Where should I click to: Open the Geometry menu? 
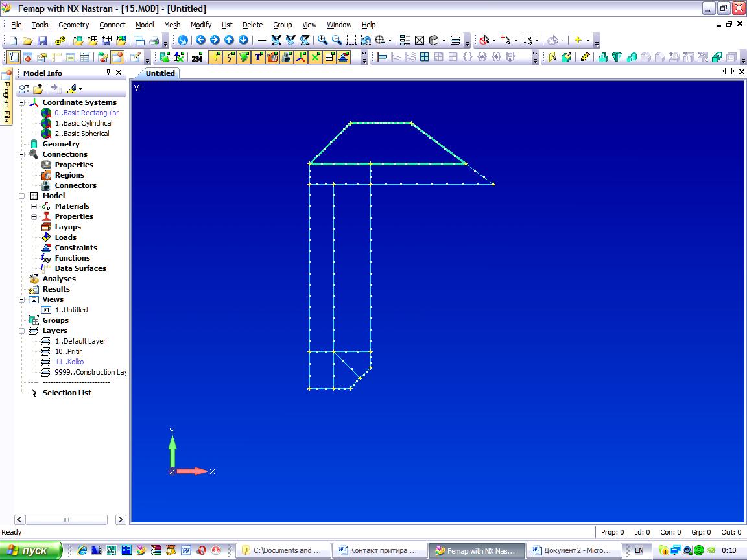pos(73,25)
